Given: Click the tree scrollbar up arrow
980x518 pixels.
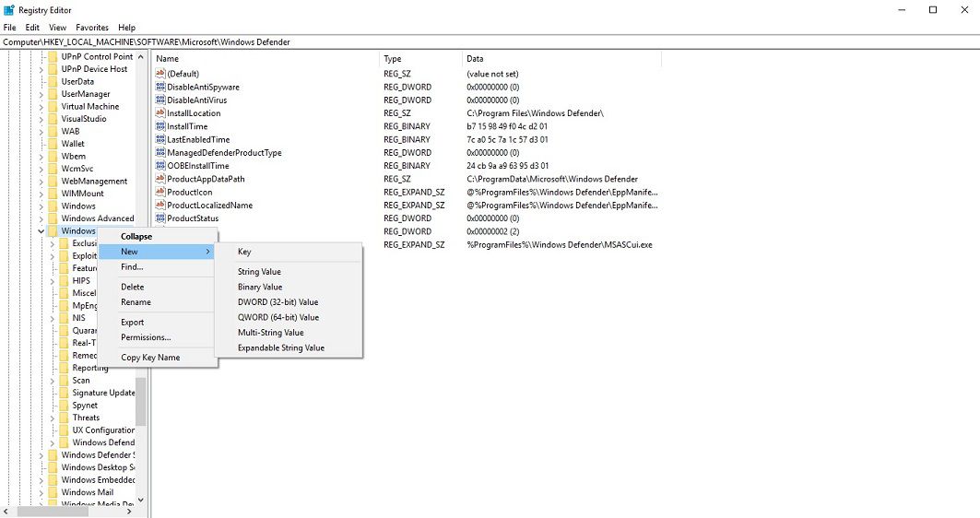Looking at the screenshot, I should coord(141,57).
